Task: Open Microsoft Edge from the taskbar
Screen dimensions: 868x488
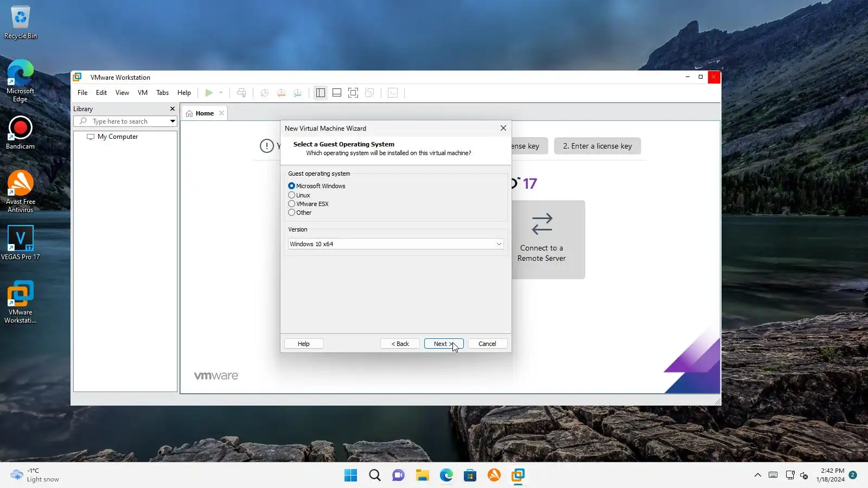Action: [446, 476]
